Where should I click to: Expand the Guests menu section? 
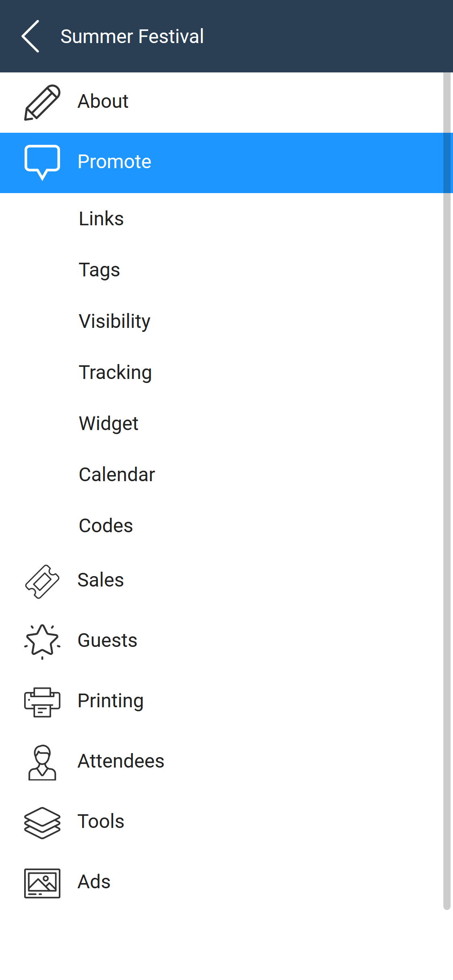[x=108, y=640]
